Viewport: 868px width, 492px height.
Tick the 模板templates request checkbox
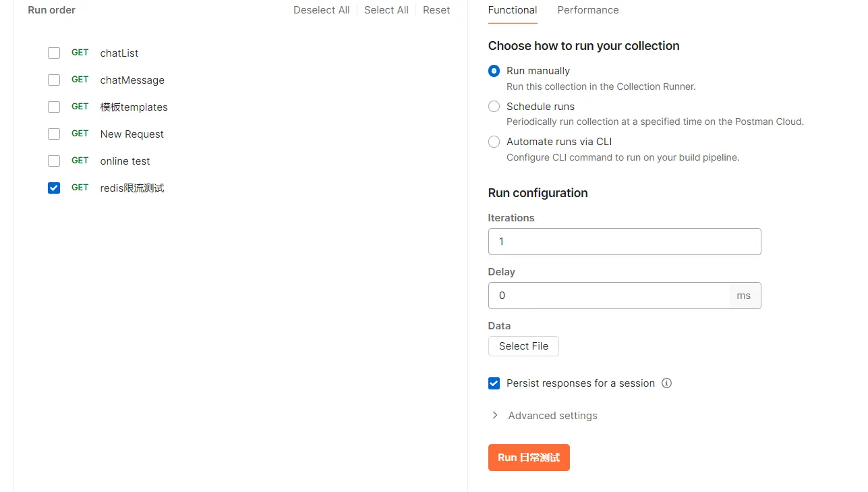coord(54,107)
